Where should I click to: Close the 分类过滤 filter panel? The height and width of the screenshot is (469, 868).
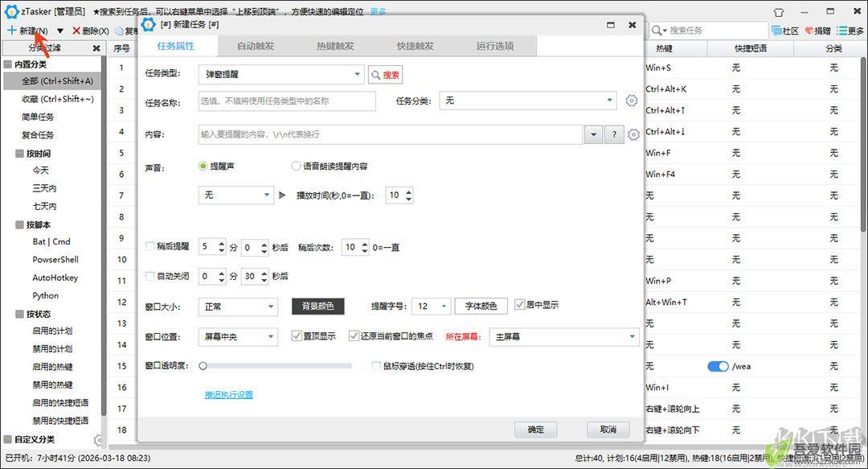click(96, 48)
